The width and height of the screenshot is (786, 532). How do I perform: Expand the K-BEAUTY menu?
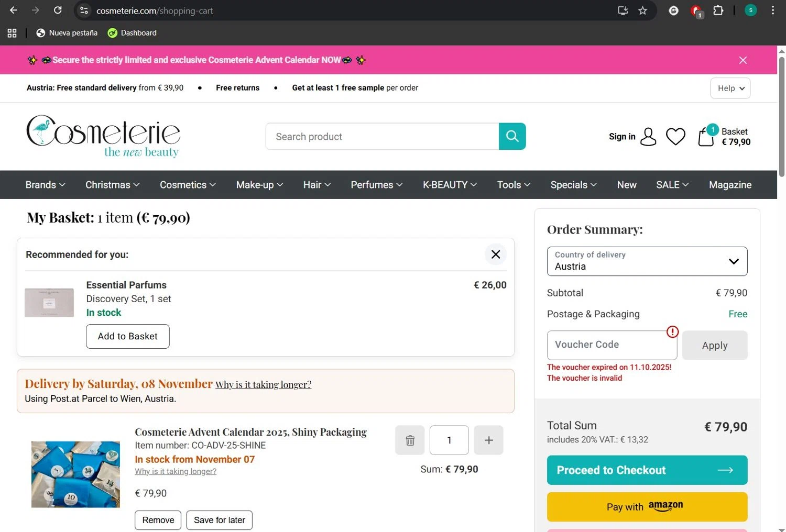pos(450,185)
